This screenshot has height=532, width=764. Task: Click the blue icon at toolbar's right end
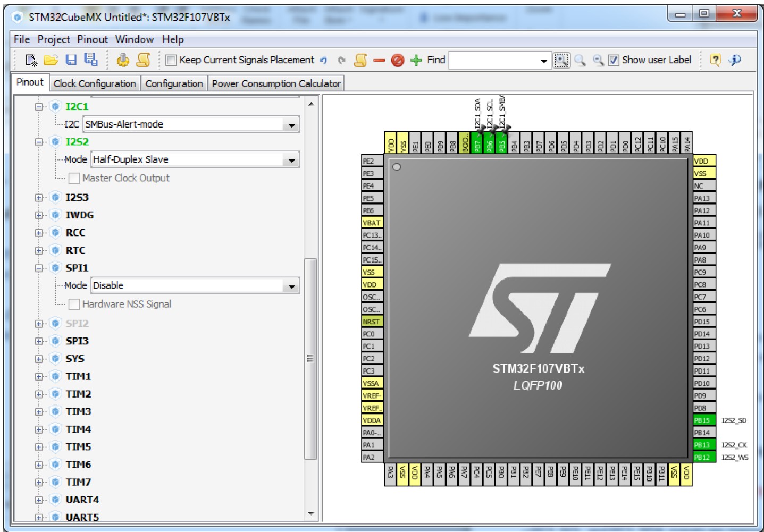click(x=735, y=60)
